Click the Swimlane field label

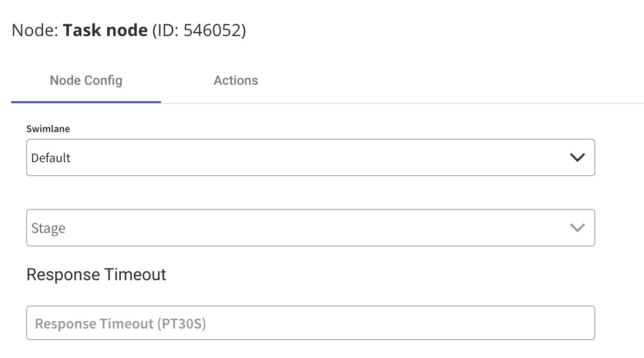click(x=48, y=129)
